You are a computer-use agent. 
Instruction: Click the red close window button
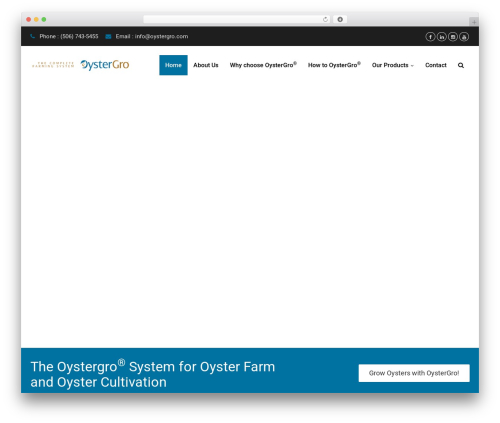[29, 20]
